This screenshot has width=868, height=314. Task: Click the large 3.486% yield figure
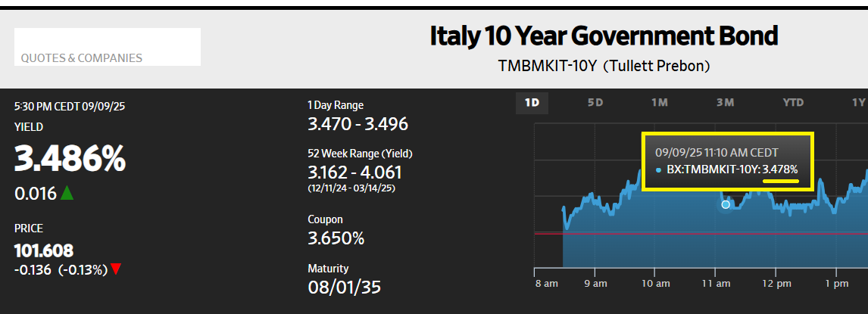point(70,159)
